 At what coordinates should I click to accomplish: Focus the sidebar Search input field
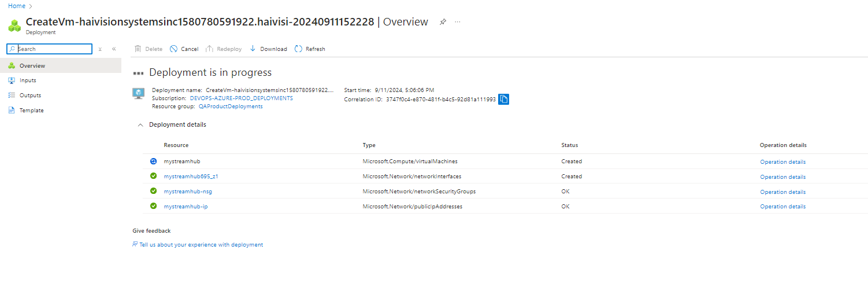click(x=54, y=49)
